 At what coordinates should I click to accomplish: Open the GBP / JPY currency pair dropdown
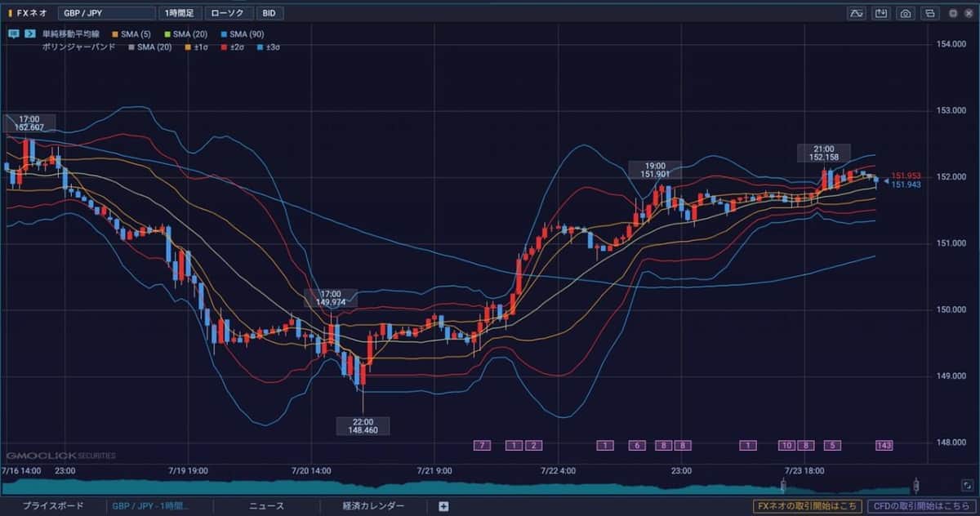pyautogui.click(x=106, y=13)
